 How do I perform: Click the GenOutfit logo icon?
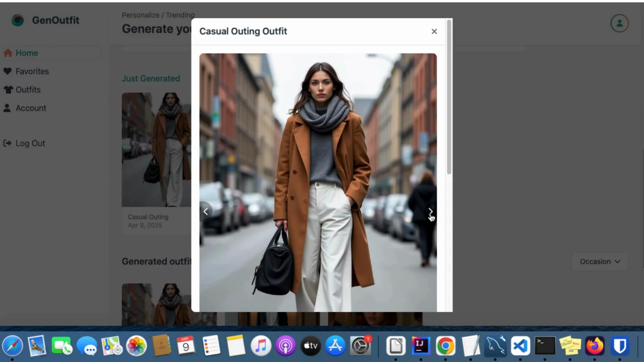coord(17,20)
